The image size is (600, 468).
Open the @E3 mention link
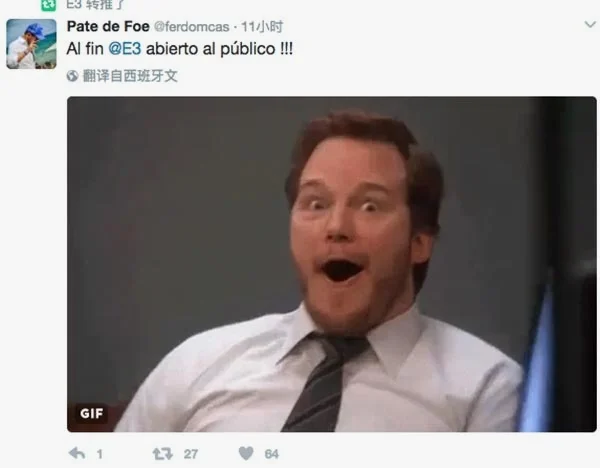tap(125, 49)
